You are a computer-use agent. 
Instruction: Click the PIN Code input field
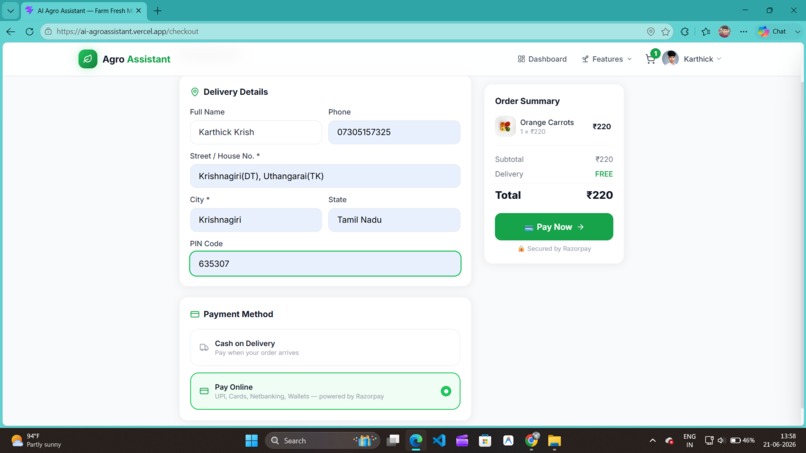tap(325, 264)
